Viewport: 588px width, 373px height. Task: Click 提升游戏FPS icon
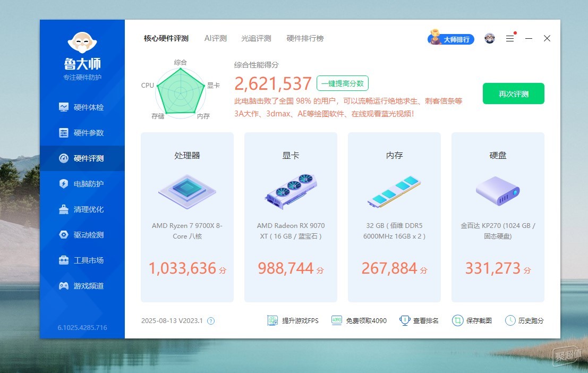[272, 320]
